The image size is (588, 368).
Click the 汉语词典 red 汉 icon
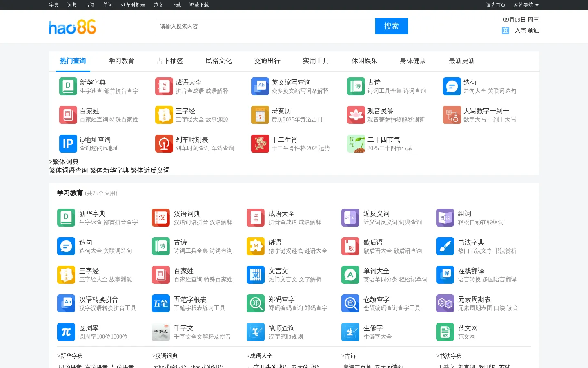point(161,218)
